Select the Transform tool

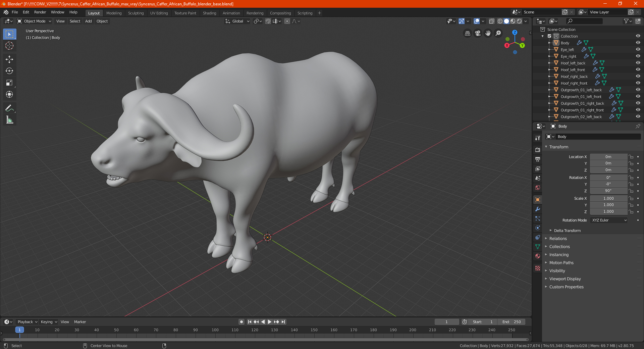(9, 94)
